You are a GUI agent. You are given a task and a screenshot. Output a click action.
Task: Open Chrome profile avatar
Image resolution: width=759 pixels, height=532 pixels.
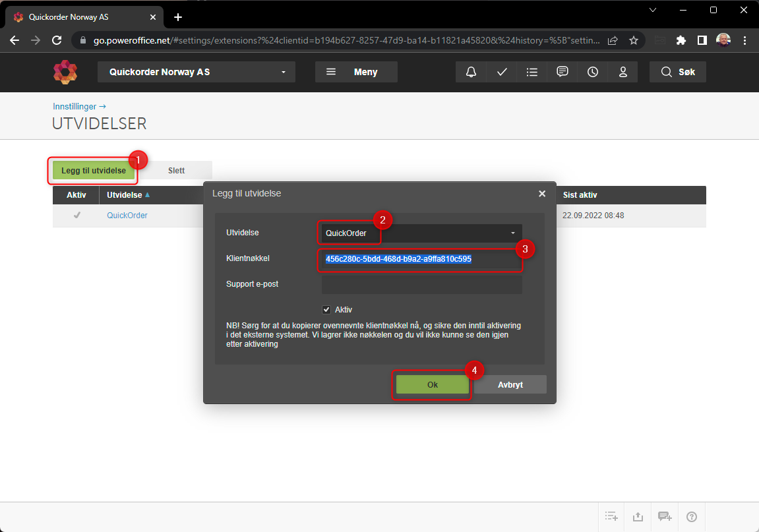click(x=723, y=40)
